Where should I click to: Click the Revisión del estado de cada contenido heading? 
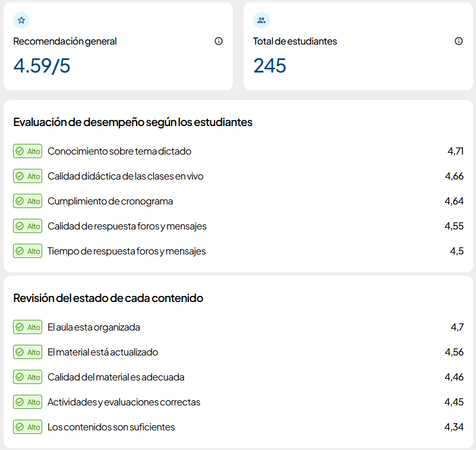pyautogui.click(x=108, y=298)
